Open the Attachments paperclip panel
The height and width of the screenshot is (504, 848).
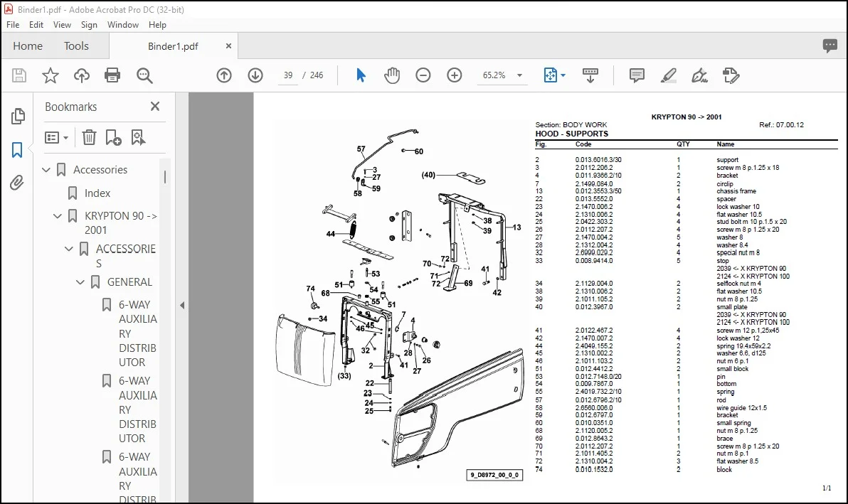(x=17, y=183)
